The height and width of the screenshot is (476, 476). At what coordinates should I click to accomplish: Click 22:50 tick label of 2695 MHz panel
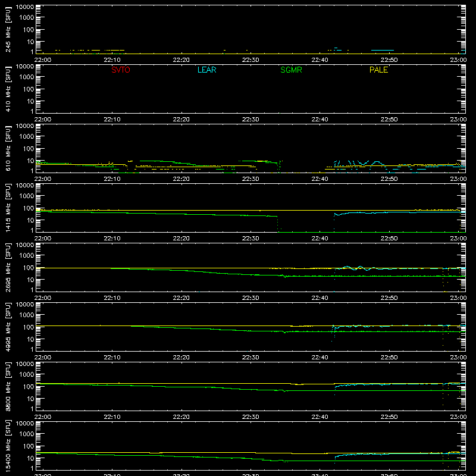389,298
